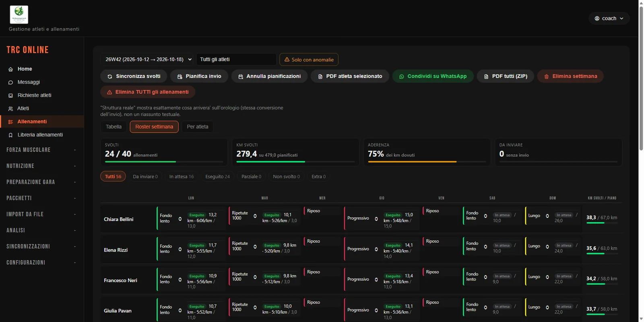Click watch icon on Giulia Pavan's Saturday Fondo lento
The width and height of the screenshot is (644, 322).
(x=485, y=308)
